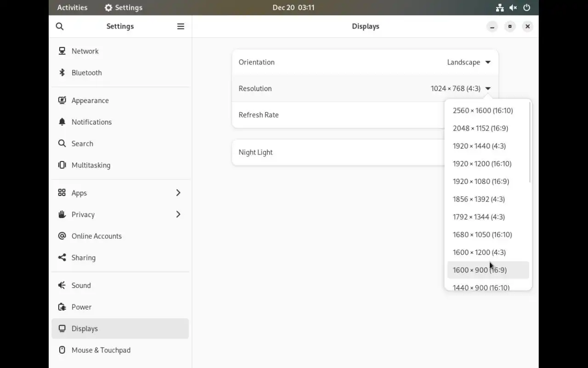Click the Sound speaker icon in sidebar
588x368 pixels.
tap(62, 285)
